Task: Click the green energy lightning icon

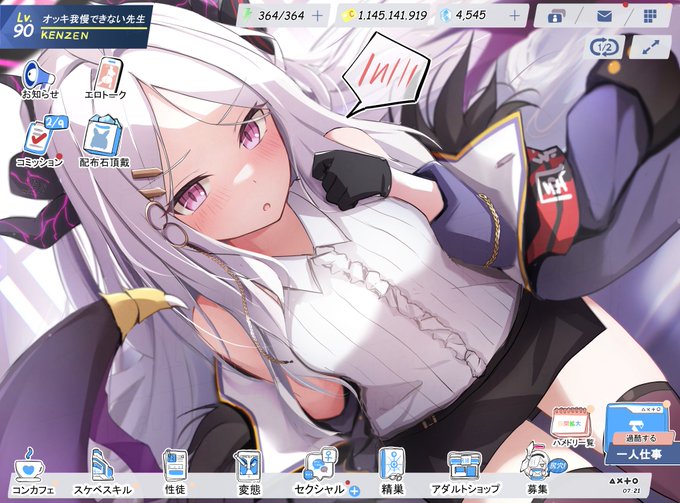Action: coord(247,16)
